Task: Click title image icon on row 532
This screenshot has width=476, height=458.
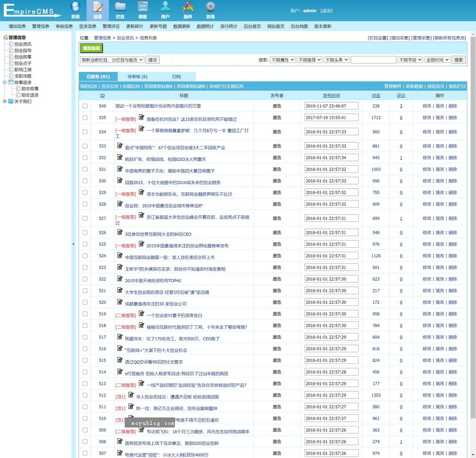Action: (x=120, y=157)
